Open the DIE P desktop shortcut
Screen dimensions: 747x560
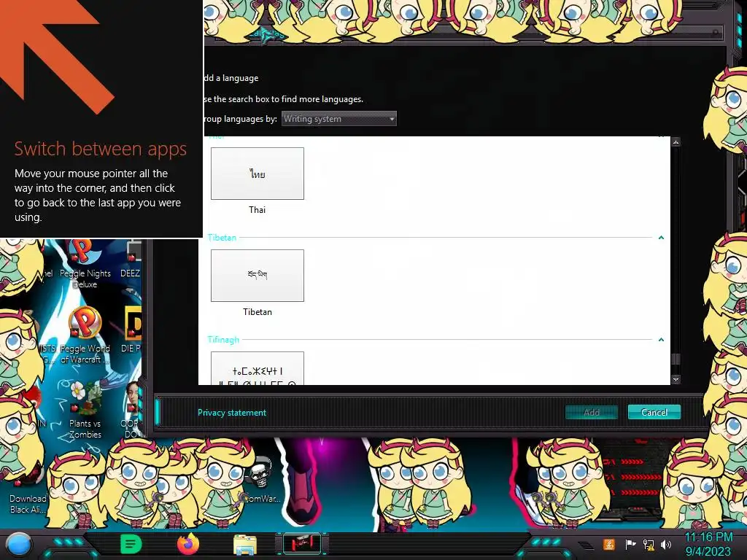tap(131, 330)
